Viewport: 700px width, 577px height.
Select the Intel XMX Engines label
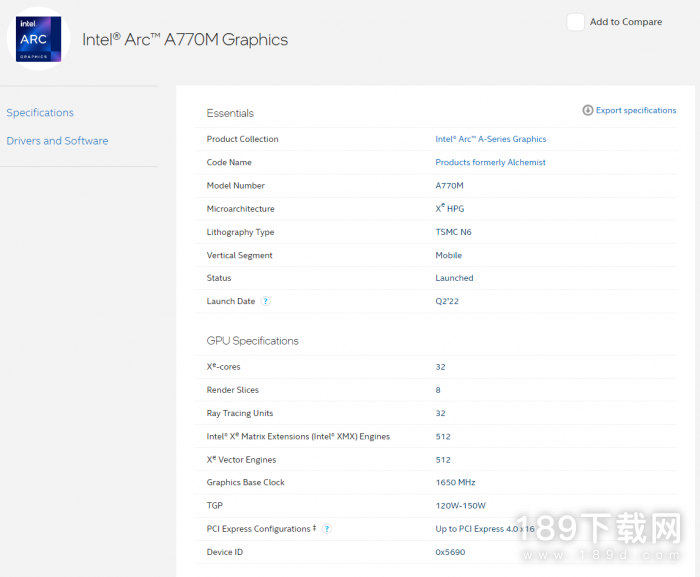pos(298,436)
